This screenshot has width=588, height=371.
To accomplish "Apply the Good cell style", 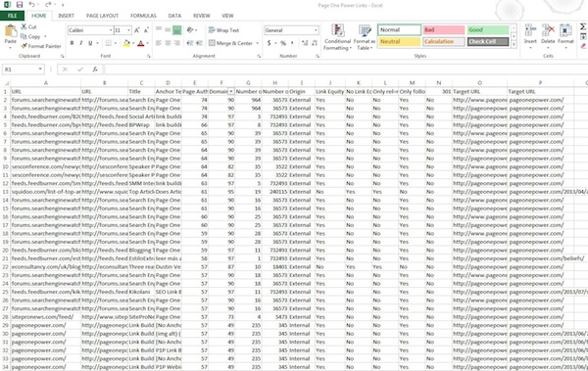I will [488, 30].
